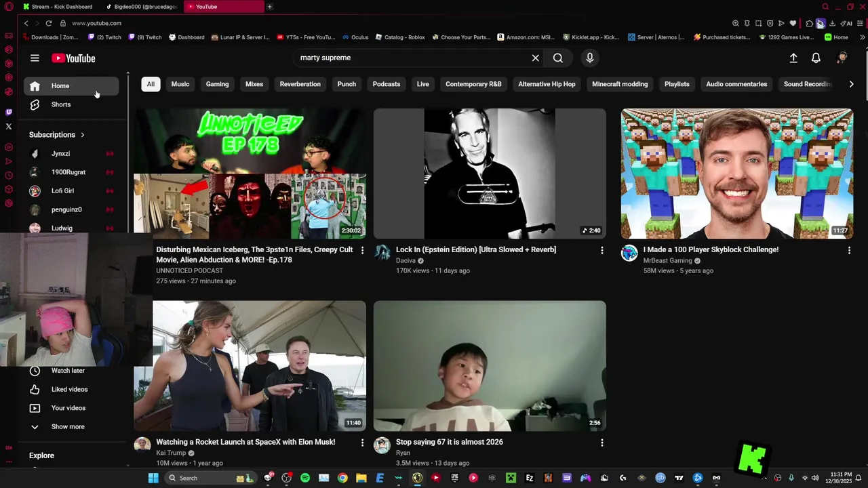The image size is (868, 488).
Task: Open the penguinz0 subscription channel
Action: pos(71,209)
